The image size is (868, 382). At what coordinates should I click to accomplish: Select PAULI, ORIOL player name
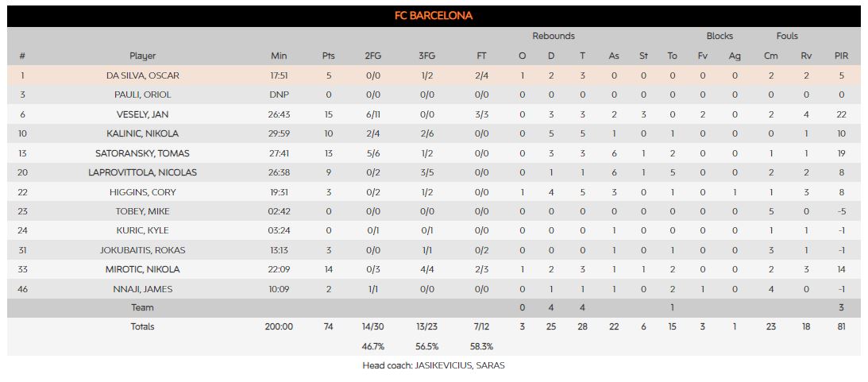tap(143, 95)
